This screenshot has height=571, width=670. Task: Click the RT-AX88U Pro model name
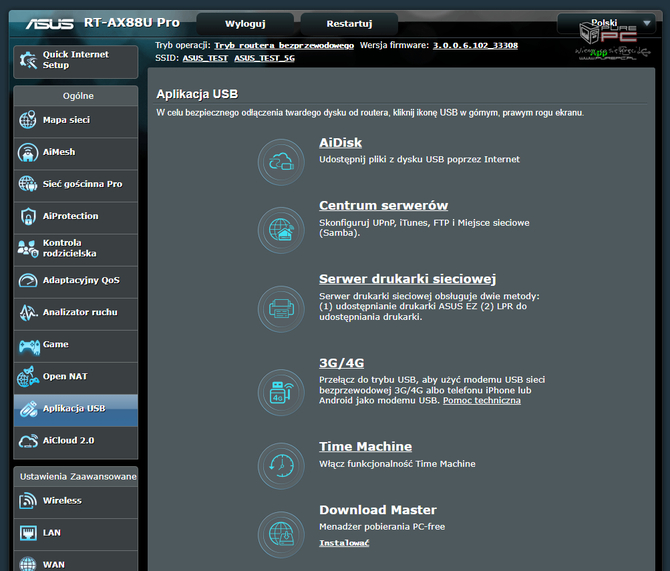[x=132, y=22]
